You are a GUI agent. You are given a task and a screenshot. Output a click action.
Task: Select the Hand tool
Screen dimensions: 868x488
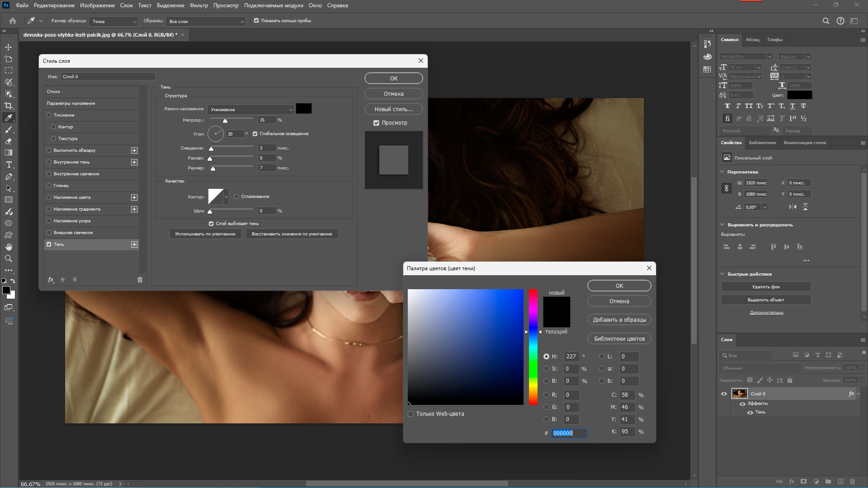click(9, 247)
